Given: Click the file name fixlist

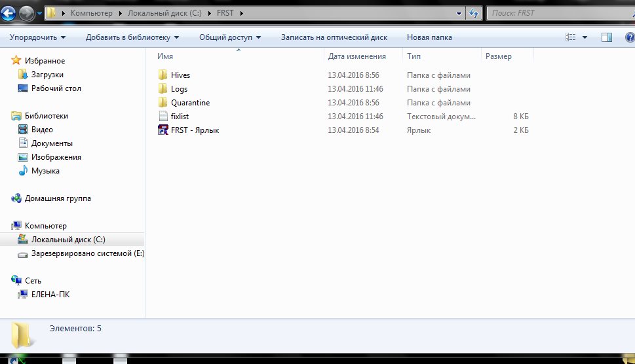Looking at the screenshot, I should click(x=180, y=117).
